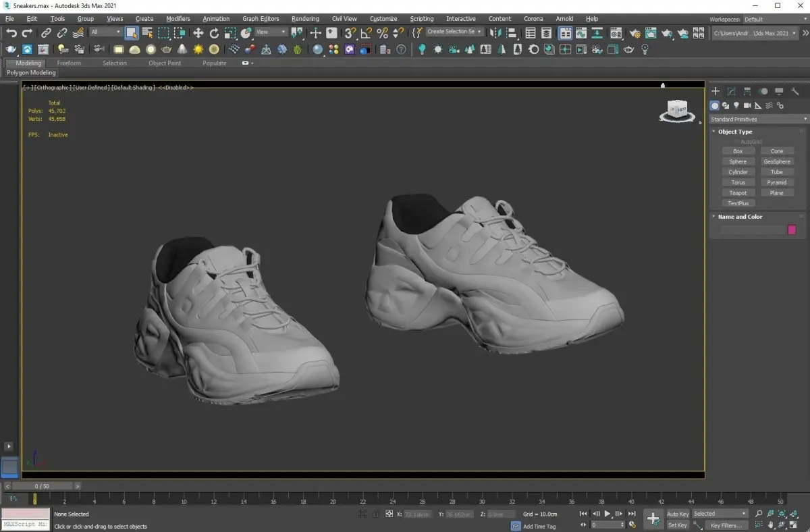Viewport: 810px width, 532px height.
Task: Click the Mirror tool icon
Action: (x=495, y=32)
